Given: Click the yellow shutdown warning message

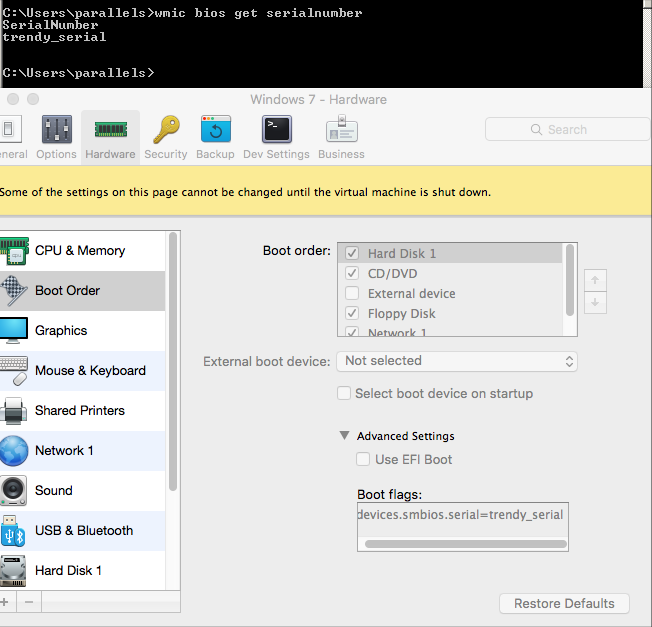Looking at the screenshot, I should [x=245, y=192].
